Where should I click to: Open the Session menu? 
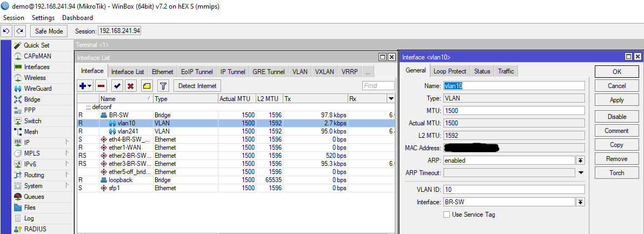click(x=14, y=18)
